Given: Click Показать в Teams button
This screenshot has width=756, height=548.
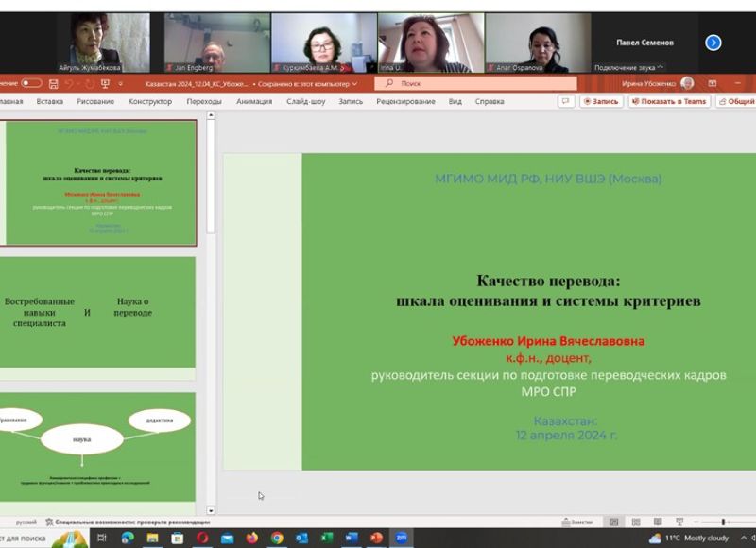Looking at the screenshot, I should click(x=668, y=101).
